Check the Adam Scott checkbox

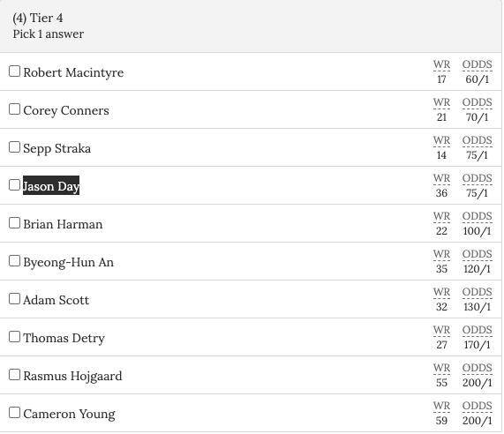click(x=14, y=299)
